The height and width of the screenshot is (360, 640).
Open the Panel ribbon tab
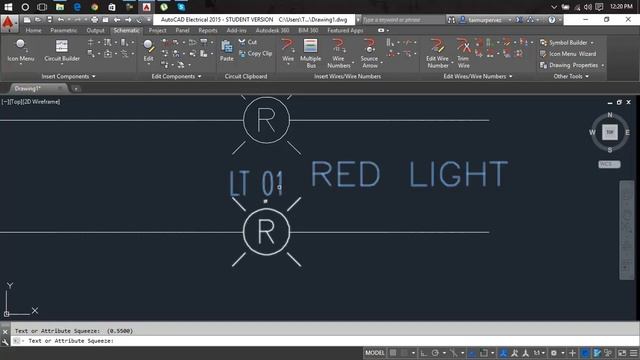(x=182, y=31)
